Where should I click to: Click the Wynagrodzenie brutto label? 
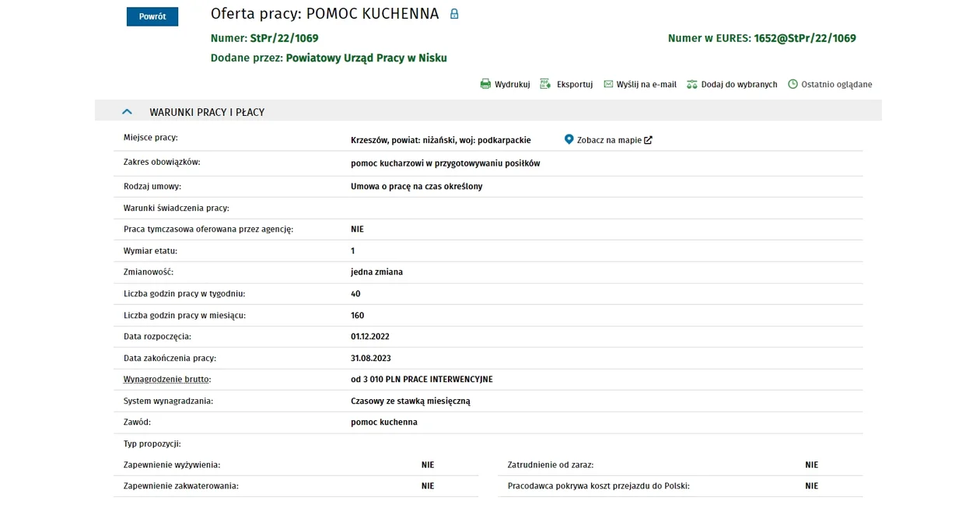click(x=167, y=380)
